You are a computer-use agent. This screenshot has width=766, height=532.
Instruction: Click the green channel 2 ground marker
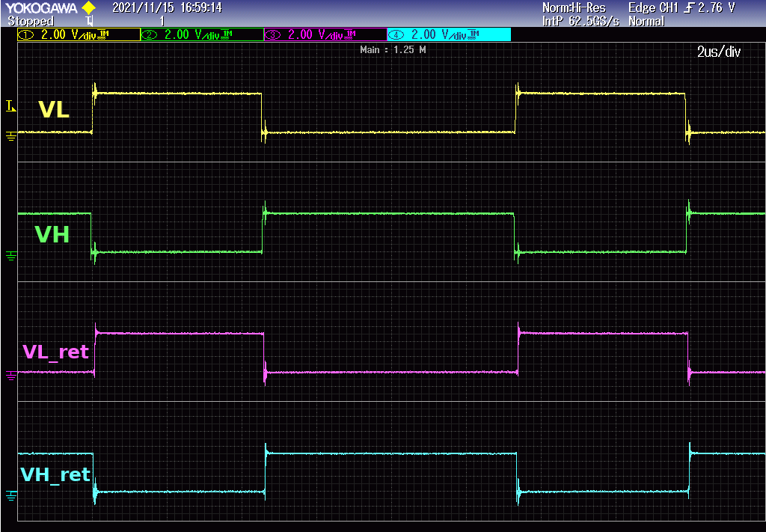tap(10, 255)
